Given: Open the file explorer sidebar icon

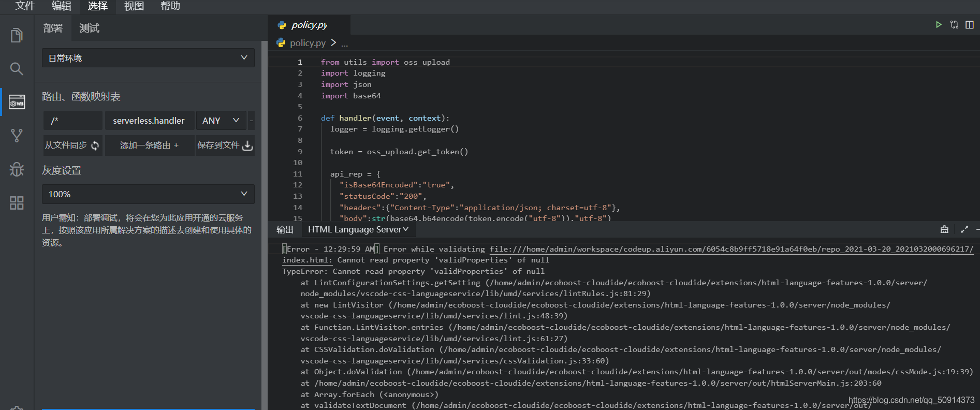Looking at the screenshot, I should (17, 35).
